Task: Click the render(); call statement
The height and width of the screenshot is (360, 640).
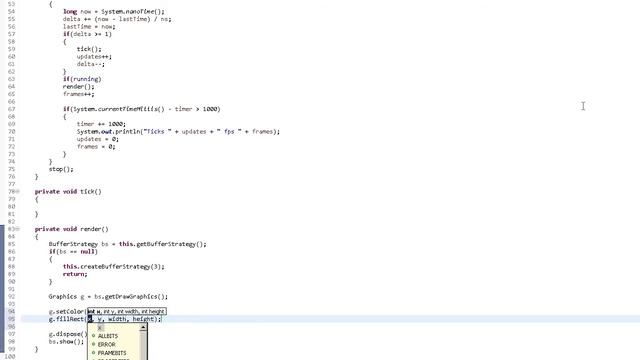Action: pos(78,87)
